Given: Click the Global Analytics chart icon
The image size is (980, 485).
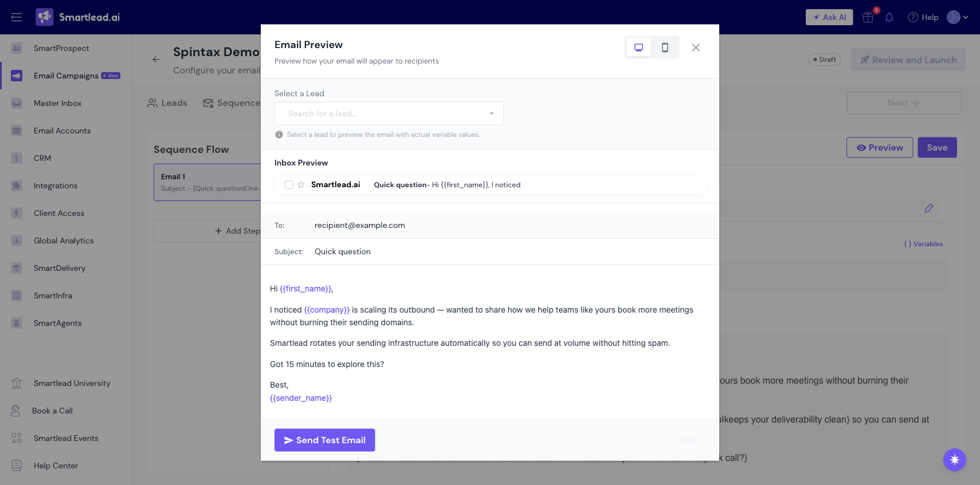Looking at the screenshot, I should 17,240.
